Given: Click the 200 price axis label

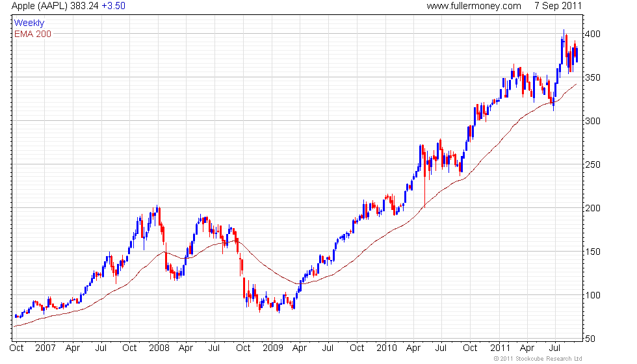Looking at the screenshot, I should click(x=592, y=208).
